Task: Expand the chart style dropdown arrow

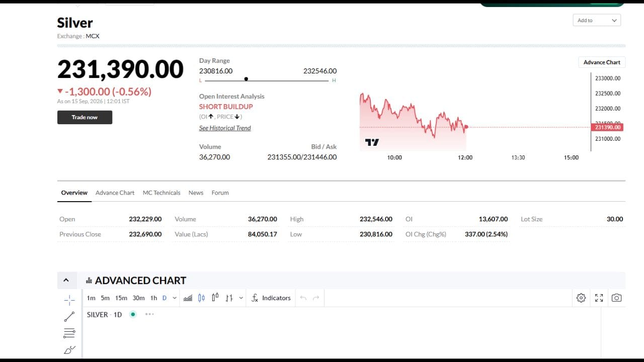Action: (241, 298)
